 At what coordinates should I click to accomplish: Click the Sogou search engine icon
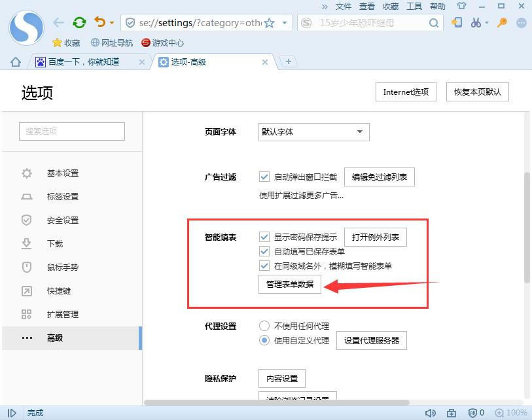click(306, 23)
